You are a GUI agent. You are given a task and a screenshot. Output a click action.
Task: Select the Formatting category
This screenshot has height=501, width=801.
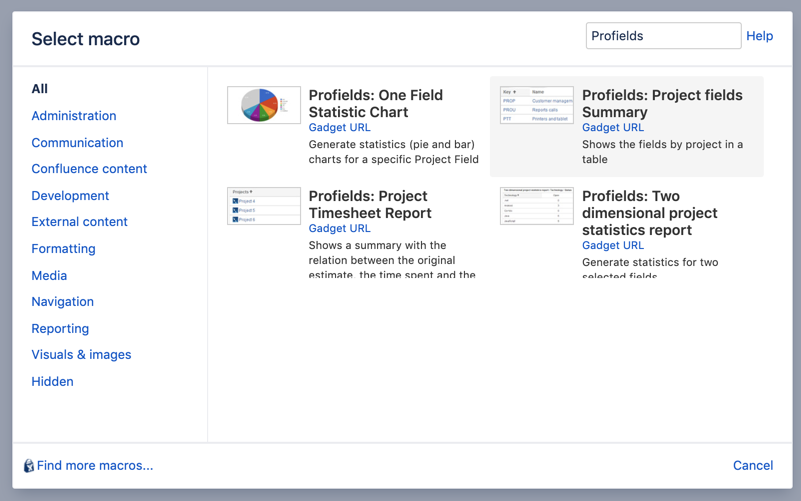click(63, 249)
